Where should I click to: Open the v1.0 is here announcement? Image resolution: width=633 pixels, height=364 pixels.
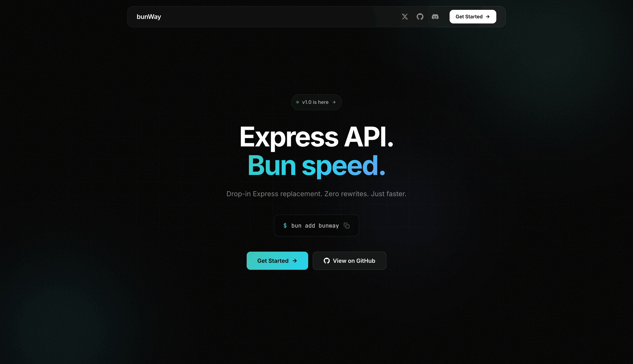pyautogui.click(x=316, y=102)
